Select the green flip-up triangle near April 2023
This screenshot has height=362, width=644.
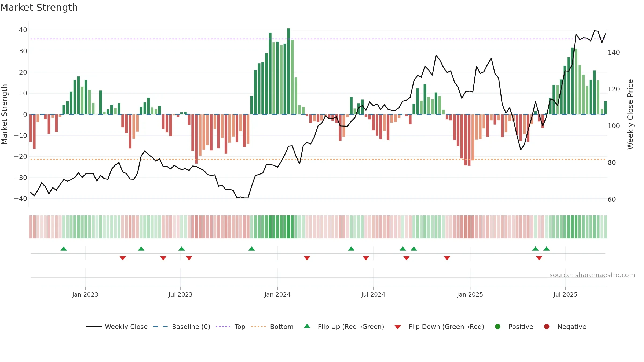[141, 249]
